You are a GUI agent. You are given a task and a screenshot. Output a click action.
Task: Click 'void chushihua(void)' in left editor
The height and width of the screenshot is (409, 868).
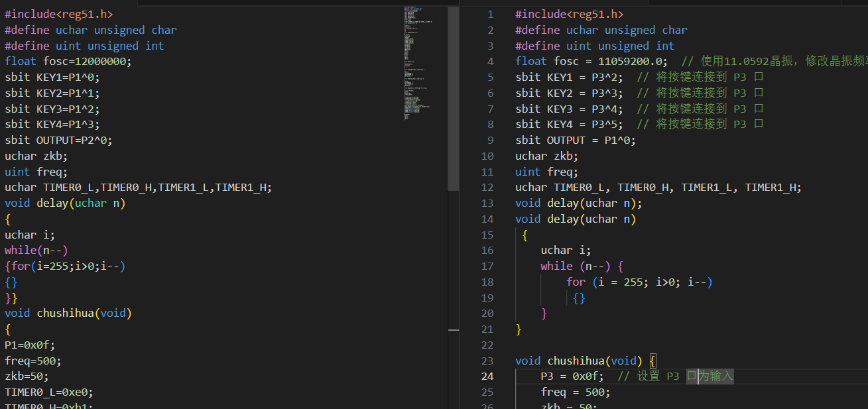[x=68, y=314]
